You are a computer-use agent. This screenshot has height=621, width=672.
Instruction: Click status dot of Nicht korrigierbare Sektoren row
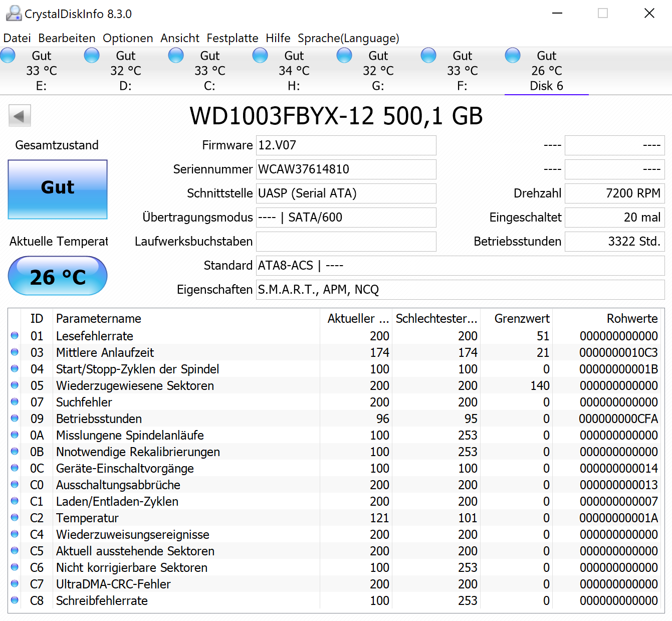[x=15, y=567]
